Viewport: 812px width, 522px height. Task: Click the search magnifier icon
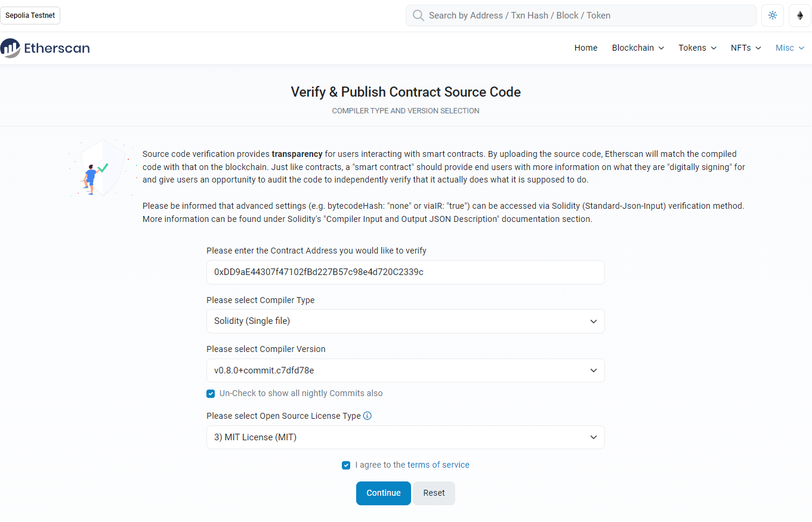tap(418, 16)
